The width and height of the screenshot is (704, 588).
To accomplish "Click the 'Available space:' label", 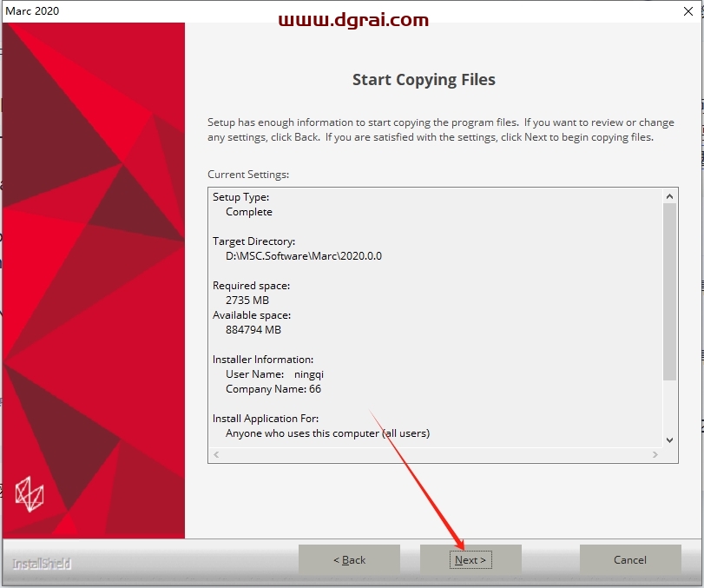I will (x=252, y=315).
